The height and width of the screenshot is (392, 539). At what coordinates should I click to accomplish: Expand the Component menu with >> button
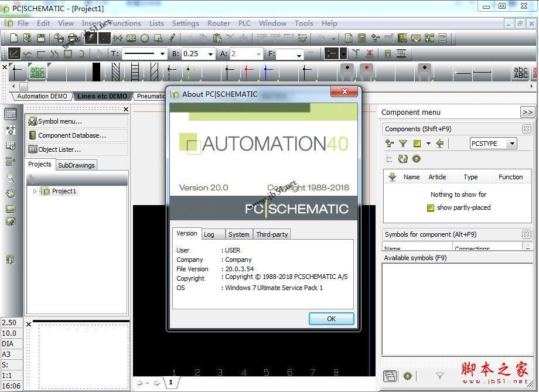pos(527,112)
